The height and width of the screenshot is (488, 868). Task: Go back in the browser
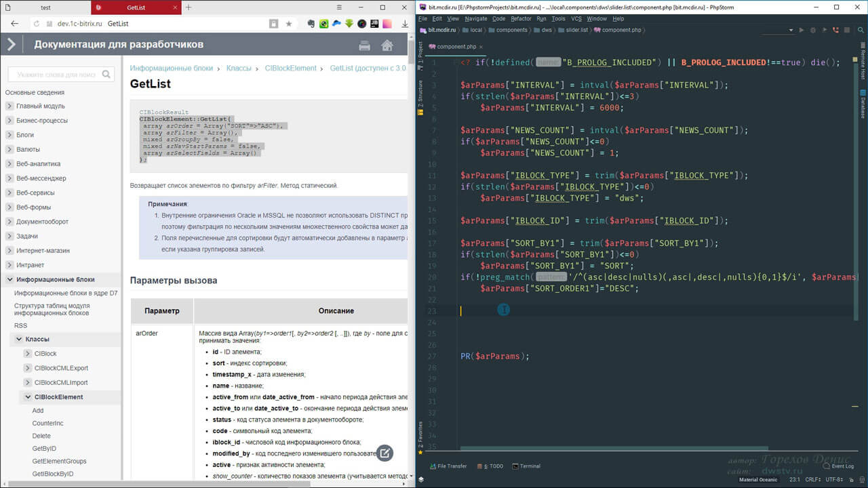(x=14, y=23)
